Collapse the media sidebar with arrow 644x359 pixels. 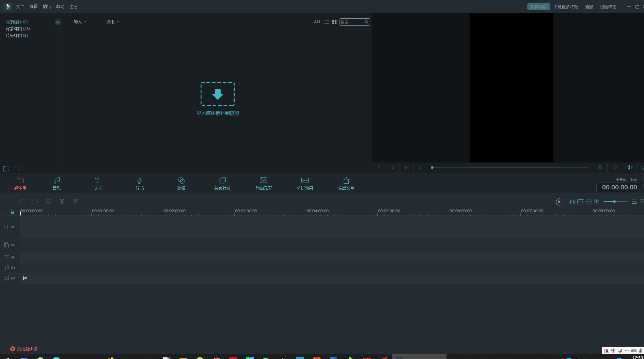click(58, 22)
